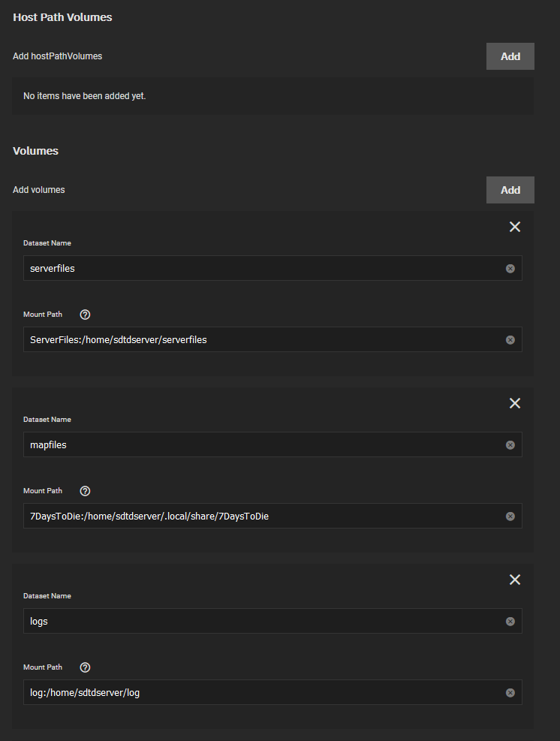Edit the ServerFiles mount path input
Screen dimensions: 560x741
click(272, 339)
